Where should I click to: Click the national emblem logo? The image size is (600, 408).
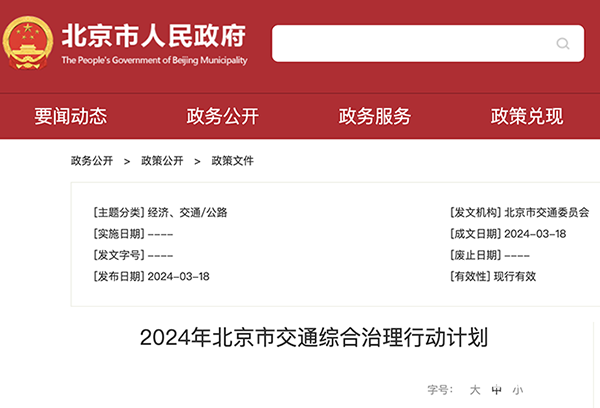click(x=28, y=42)
